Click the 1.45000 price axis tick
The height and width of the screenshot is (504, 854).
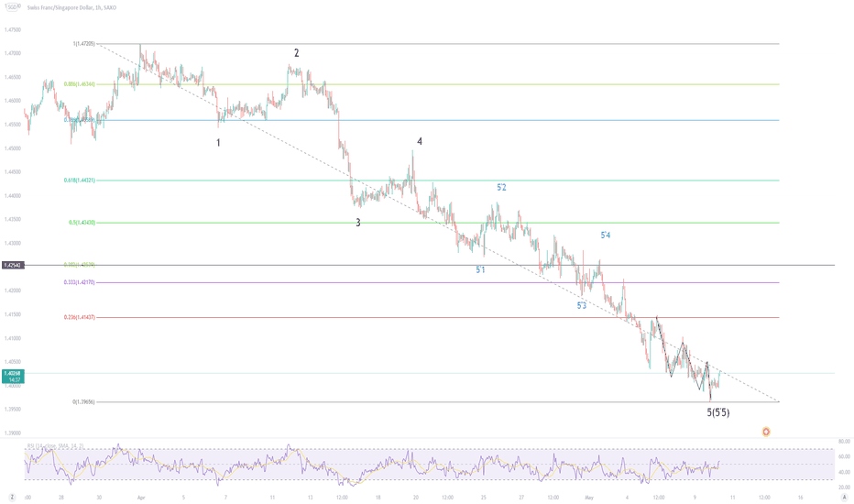click(13, 148)
